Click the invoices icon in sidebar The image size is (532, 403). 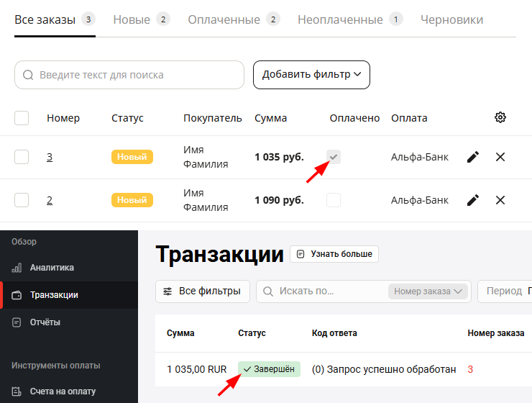(17, 391)
